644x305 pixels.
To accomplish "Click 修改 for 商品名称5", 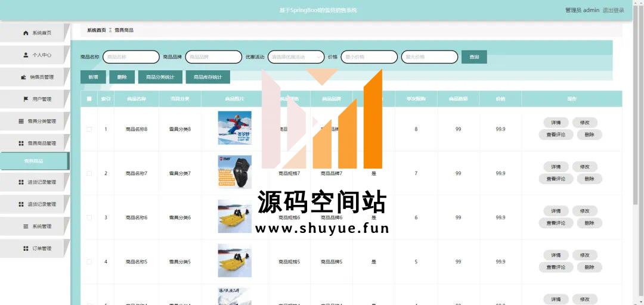I will (x=585, y=256).
